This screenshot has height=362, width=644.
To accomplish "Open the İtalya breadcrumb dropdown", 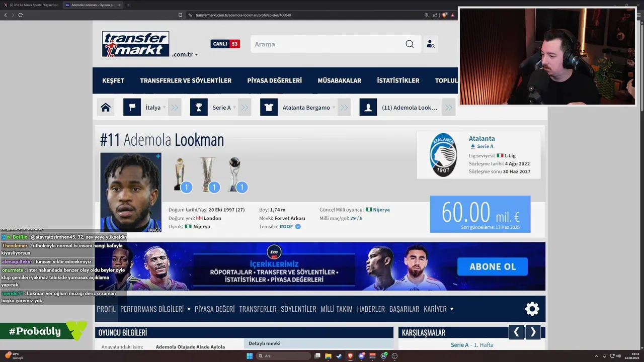I will 156,108.
